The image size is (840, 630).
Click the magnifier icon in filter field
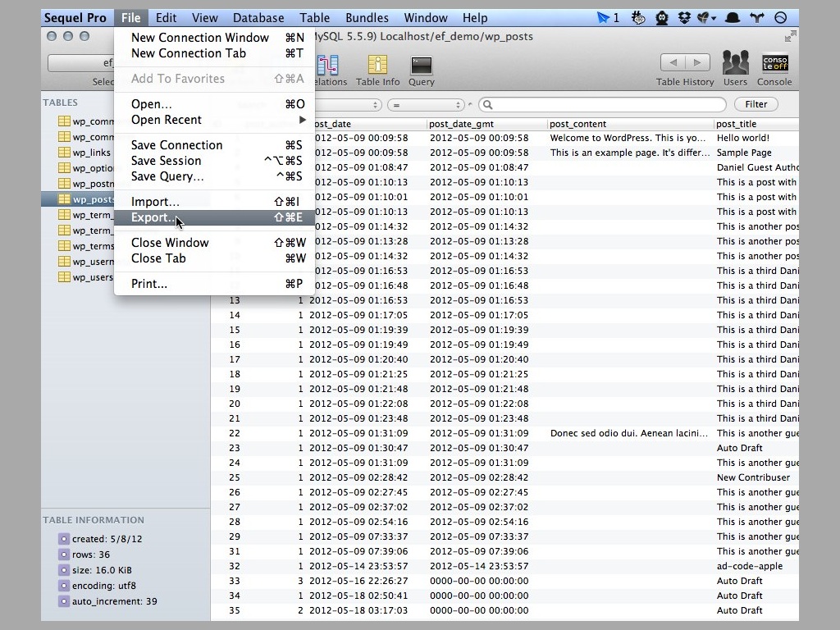point(487,104)
